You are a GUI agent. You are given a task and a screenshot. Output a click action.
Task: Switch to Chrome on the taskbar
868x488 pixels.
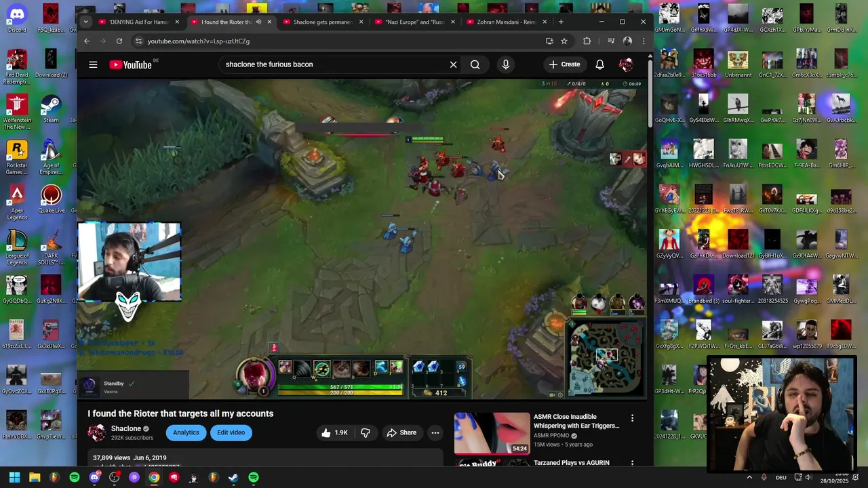tap(154, 477)
